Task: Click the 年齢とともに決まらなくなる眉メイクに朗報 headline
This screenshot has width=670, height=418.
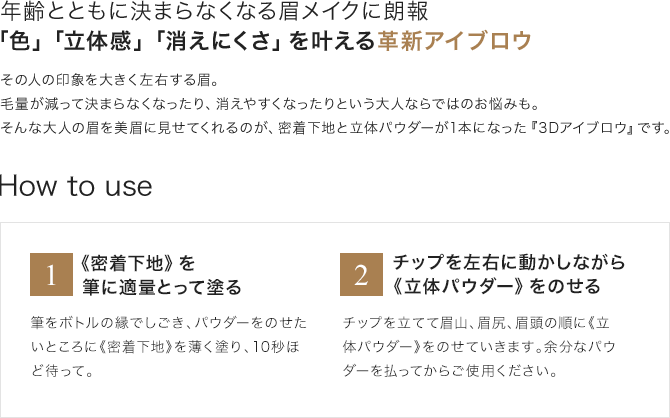Action: 215,12
